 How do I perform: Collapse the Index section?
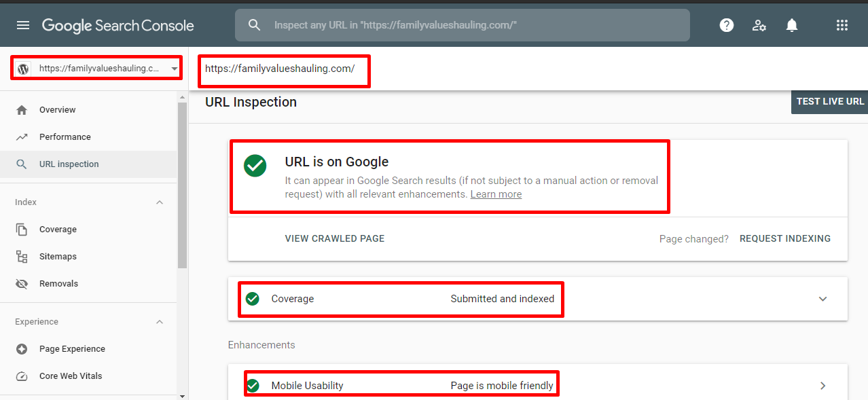pos(160,202)
